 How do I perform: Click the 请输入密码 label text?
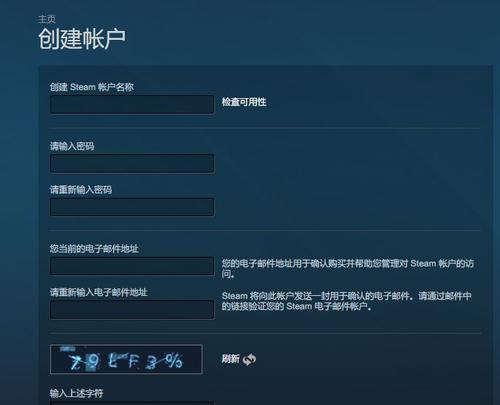coord(72,146)
